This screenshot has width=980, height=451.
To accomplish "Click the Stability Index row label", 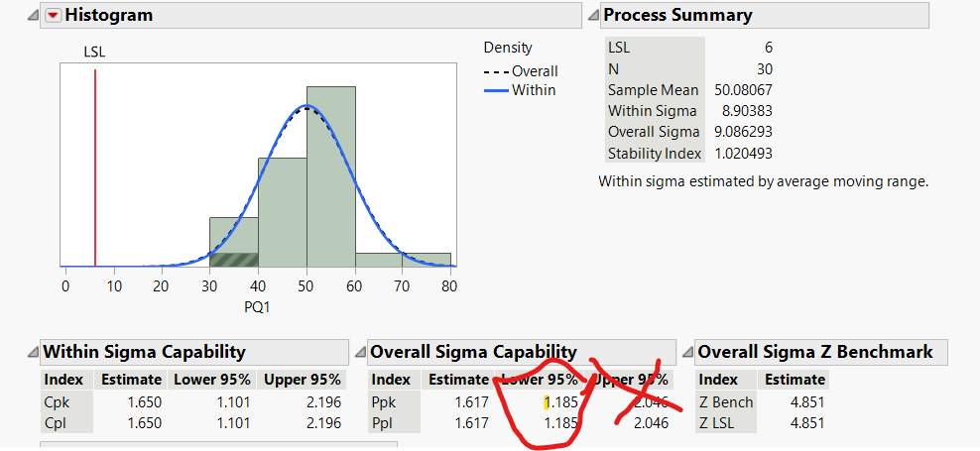I will (x=655, y=154).
